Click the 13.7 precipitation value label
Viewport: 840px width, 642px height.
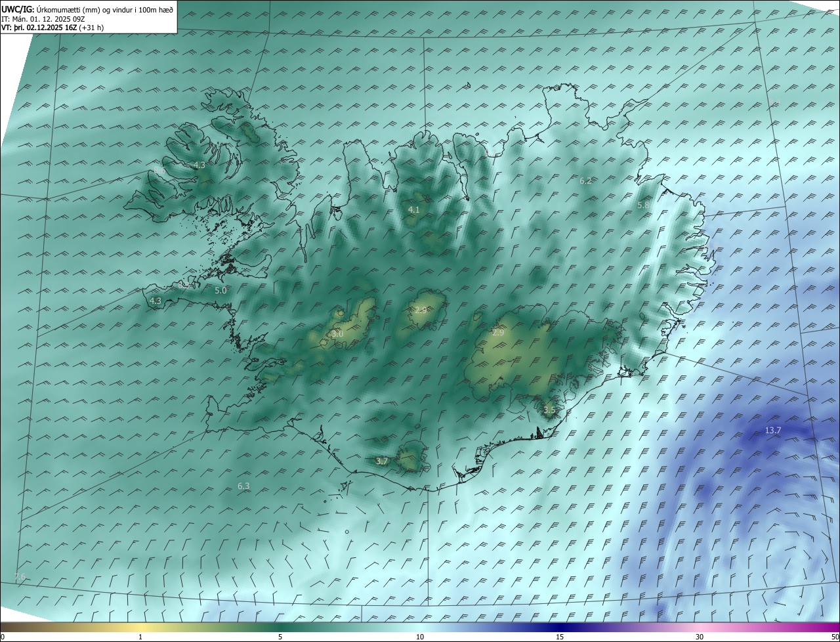click(773, 430)
